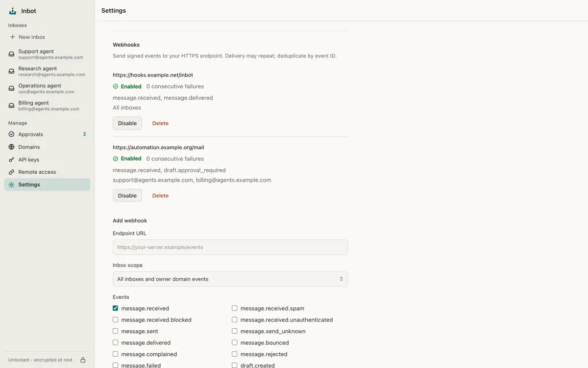Click the message.received, message.delivered events text
Image resolution: width=588 pixels, height=368 pixels.
tap(163, 98)
